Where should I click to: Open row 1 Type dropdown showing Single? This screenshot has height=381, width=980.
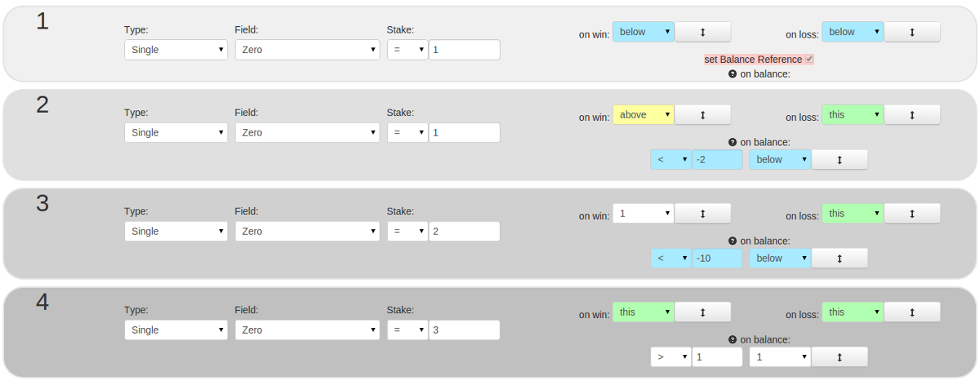tap(176, 50)
